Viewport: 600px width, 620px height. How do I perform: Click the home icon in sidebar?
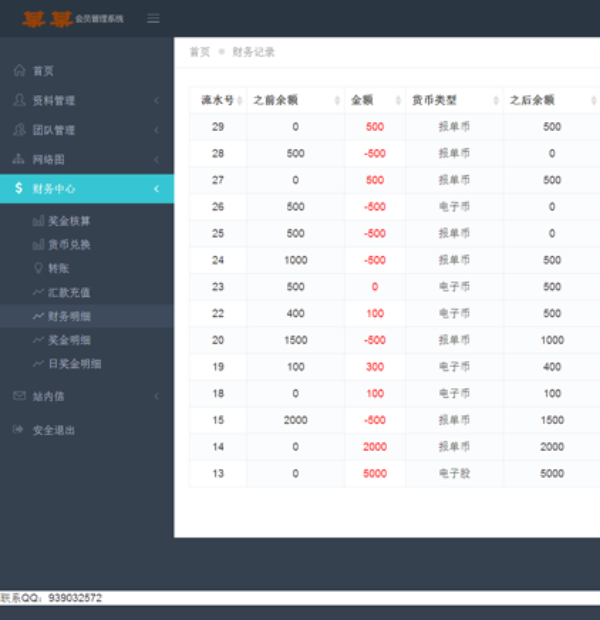click(19, 70)
